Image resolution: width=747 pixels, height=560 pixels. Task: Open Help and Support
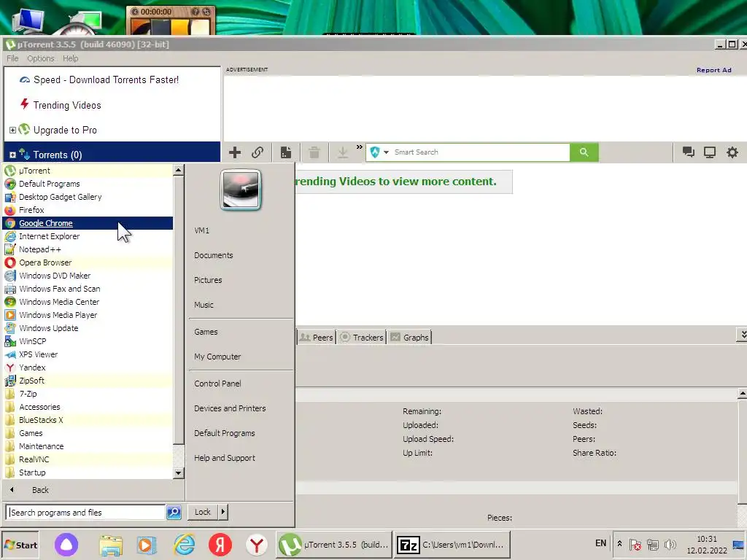[225, 458]
